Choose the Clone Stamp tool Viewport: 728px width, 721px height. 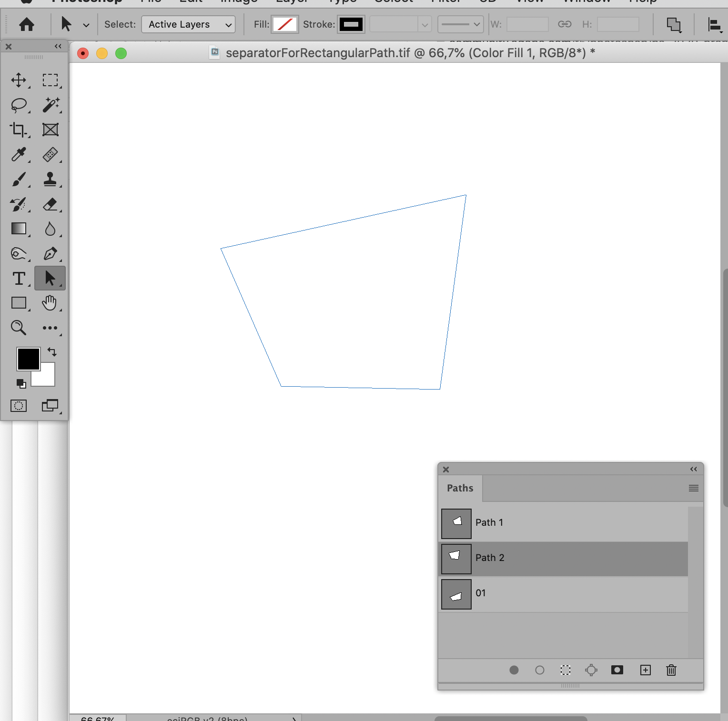click(51, 180)
